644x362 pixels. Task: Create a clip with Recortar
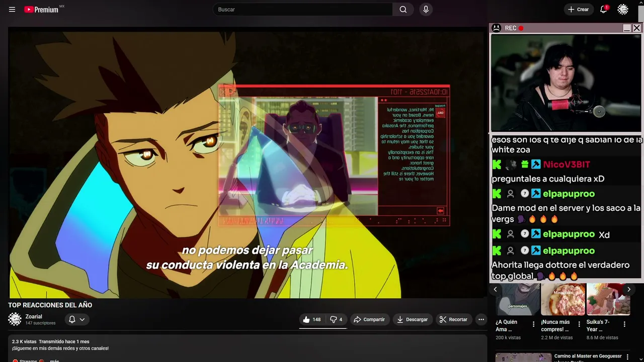click(x=453, y=319)
